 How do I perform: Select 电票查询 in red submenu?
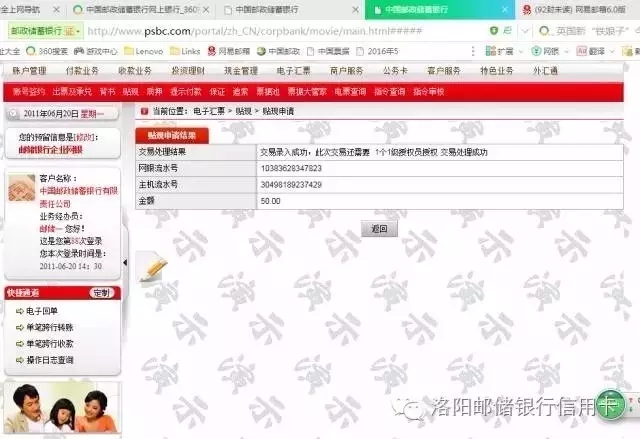(x=350, y=92)
